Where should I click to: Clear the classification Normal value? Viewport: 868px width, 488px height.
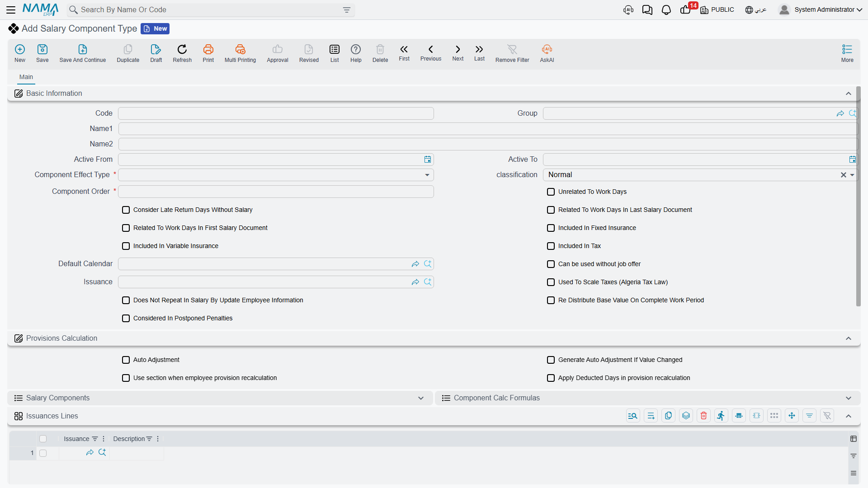tap(843, 175)
